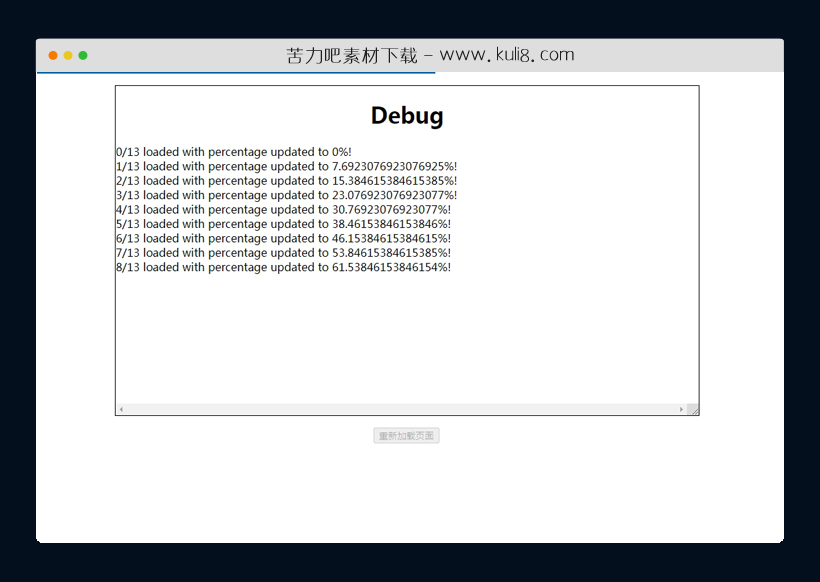
Task: Select the 6/13 loaded log entry
Action: pyautogui.click(x=285, y=238)
